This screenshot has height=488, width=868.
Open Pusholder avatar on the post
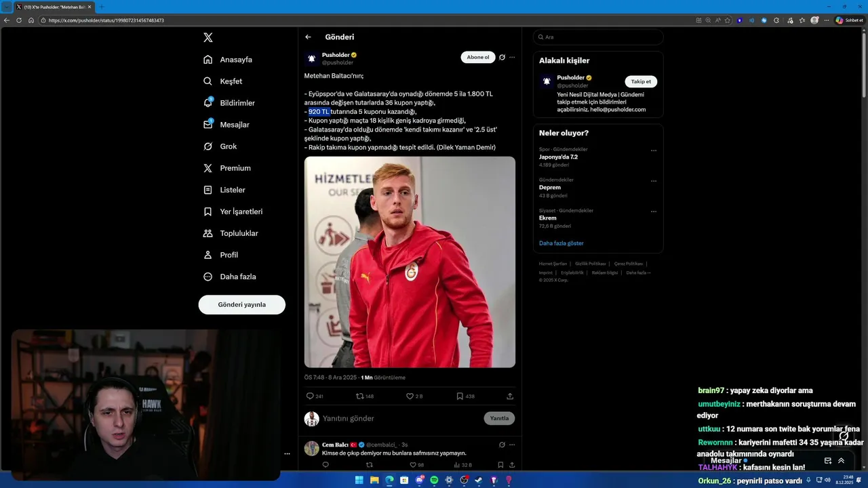click(311, 59)
